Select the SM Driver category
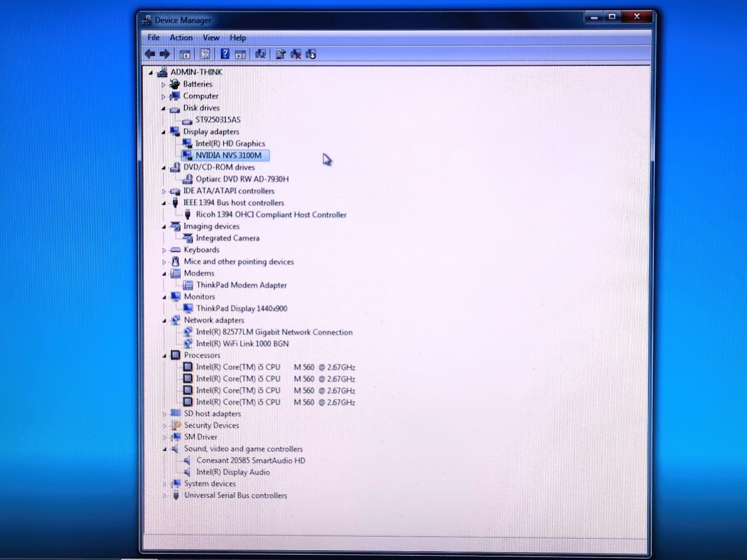Image resolution: width=747 pixels, height=560 pixels. click(201, 437)
